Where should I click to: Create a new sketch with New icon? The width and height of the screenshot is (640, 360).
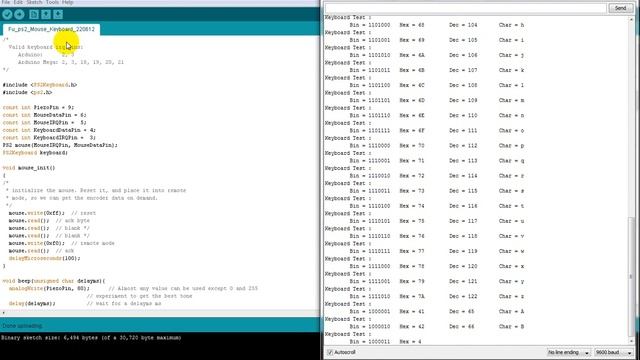pyautogui.click(x=34, y=14)
